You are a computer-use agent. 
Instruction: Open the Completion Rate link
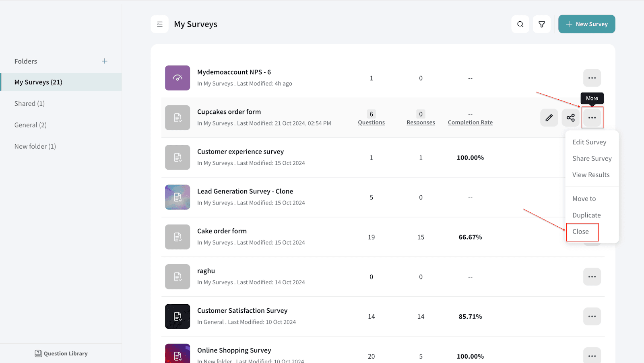pos(470,123)
